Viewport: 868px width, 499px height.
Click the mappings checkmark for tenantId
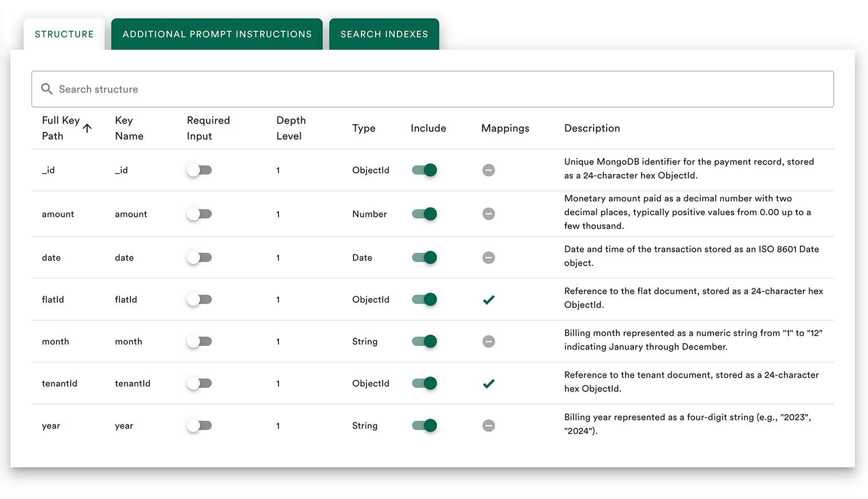click(488, 384)
